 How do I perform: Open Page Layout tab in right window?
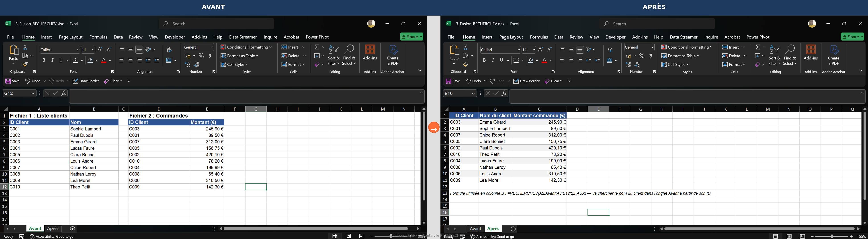pyautogui.click(x=511, y=37)
